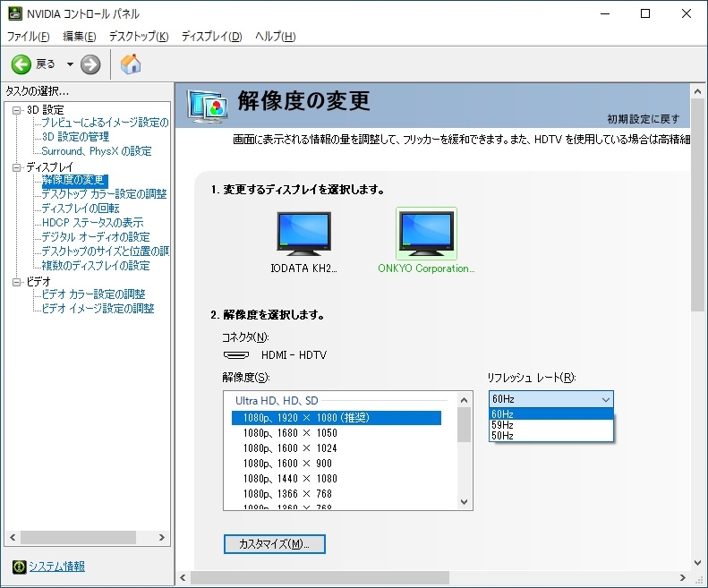Click task pane scroll right arrow
Image resolution: width=708 pixels, height=588 pixels.
point(162,537)
